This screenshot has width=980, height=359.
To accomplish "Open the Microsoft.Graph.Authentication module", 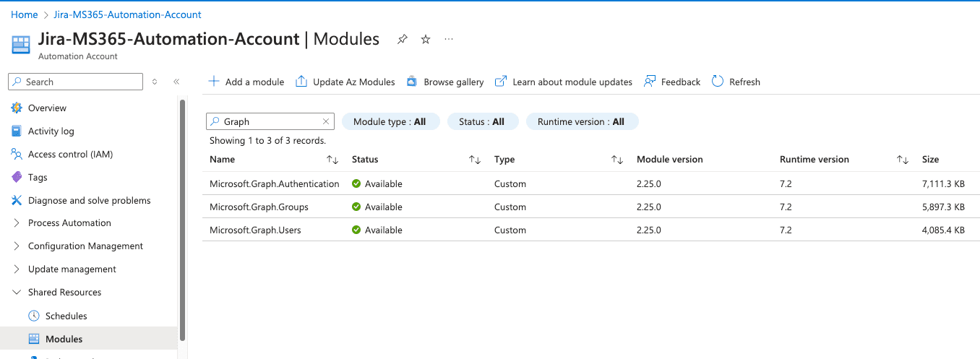I will [275, 183].
